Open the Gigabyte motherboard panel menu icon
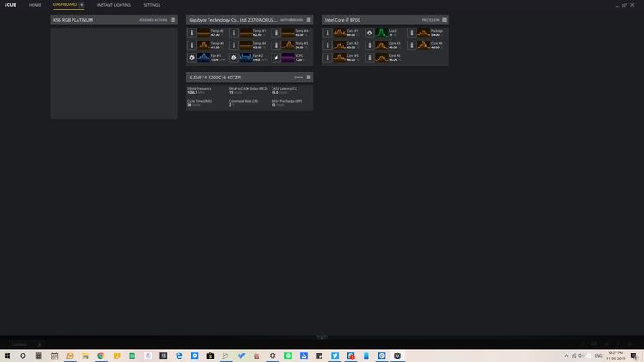This screenshot has width=644, height=362. (309, 20)
